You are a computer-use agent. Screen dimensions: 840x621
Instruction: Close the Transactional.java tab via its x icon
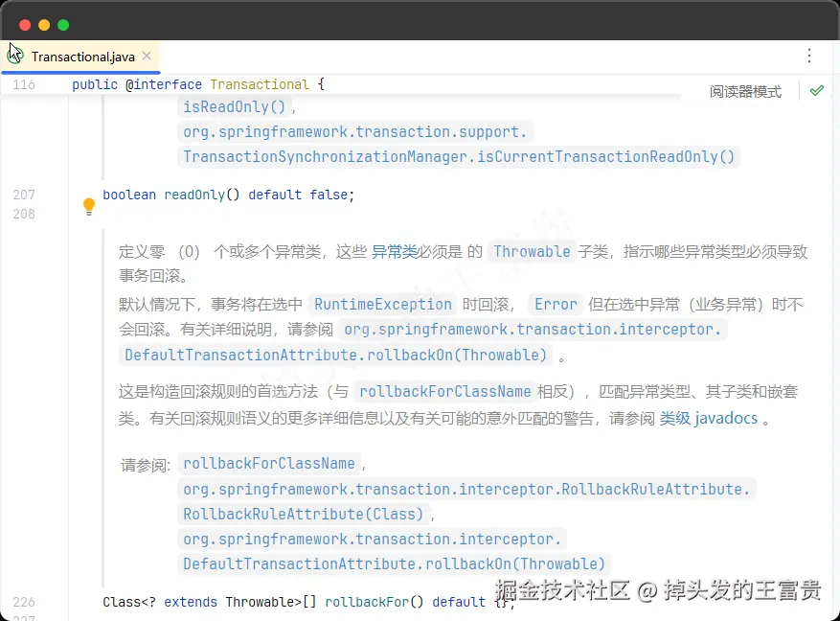point(147,56)
